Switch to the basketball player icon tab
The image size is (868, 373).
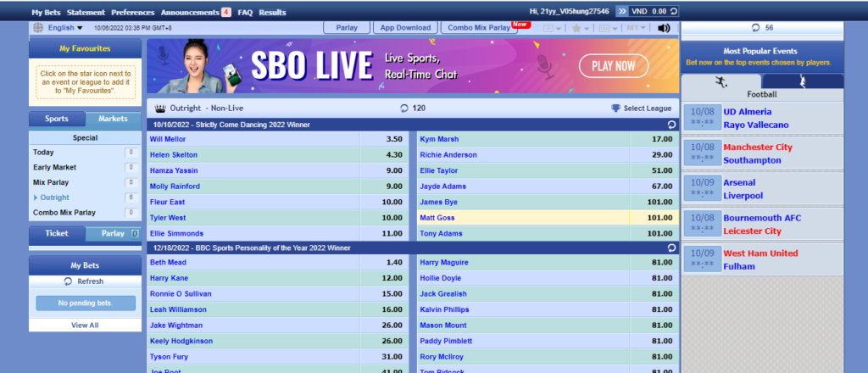802,81
